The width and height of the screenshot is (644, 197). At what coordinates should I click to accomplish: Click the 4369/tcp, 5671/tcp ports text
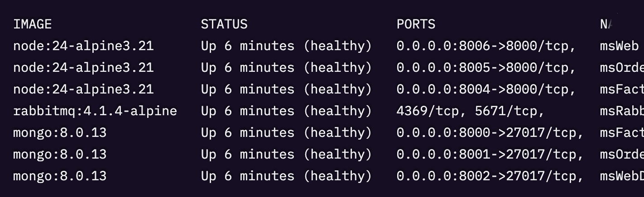pyautogui.click(x=470, y=111)
